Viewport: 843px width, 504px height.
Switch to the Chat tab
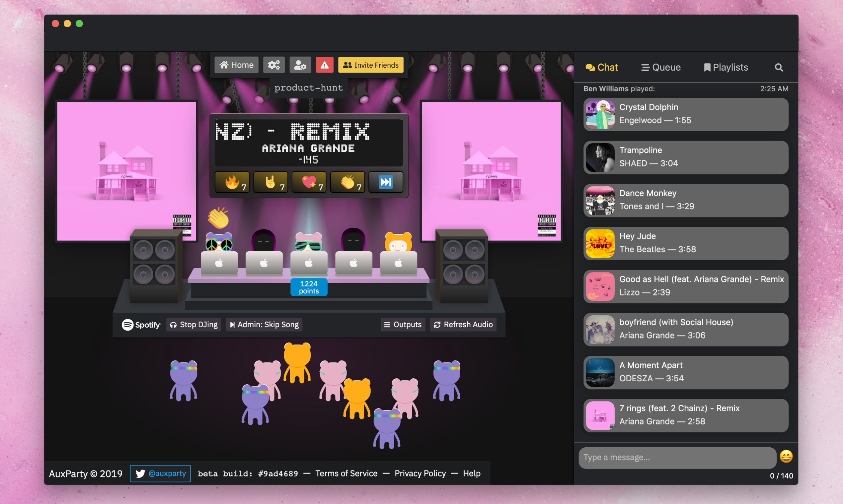point(602,67)
